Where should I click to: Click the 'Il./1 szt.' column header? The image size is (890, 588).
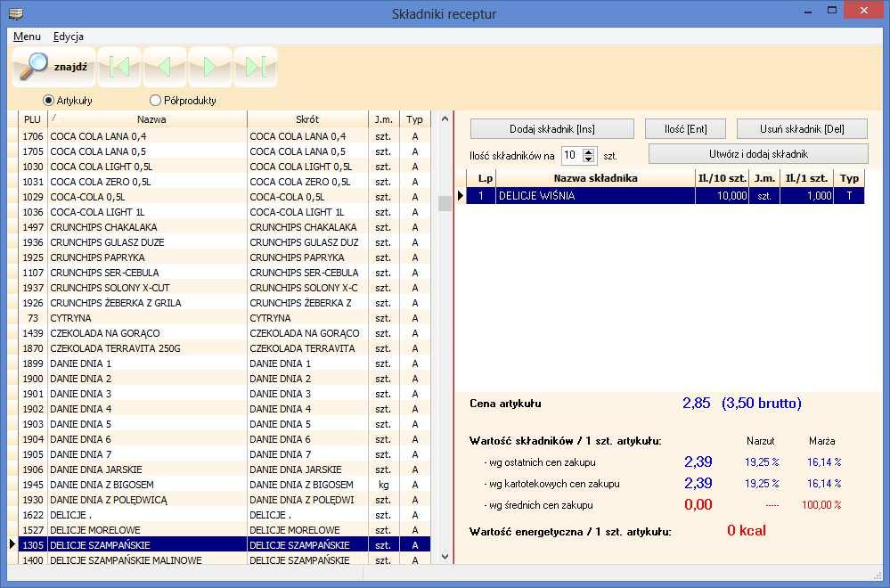point(806,178)
